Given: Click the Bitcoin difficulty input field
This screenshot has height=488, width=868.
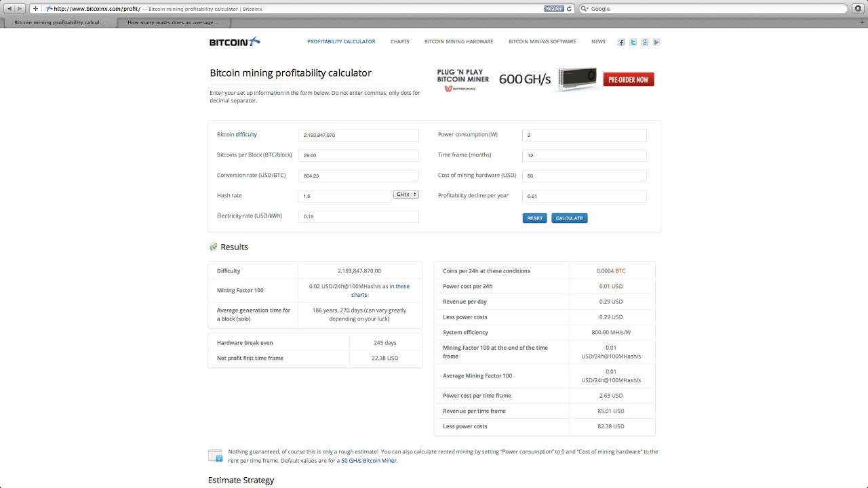Looking at the screenshot, I should tap(358, 135).
